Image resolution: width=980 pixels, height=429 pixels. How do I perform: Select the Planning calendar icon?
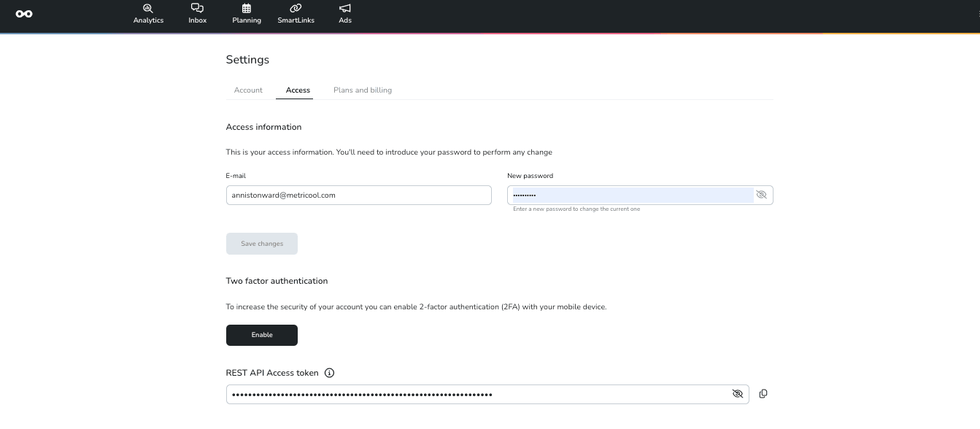[246, 8]
